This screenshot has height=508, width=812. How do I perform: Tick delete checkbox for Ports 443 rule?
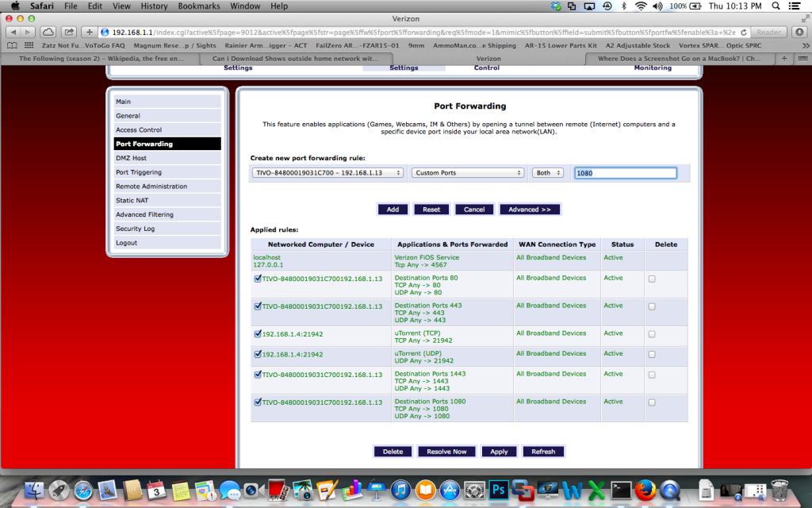(x=652, y=306)
